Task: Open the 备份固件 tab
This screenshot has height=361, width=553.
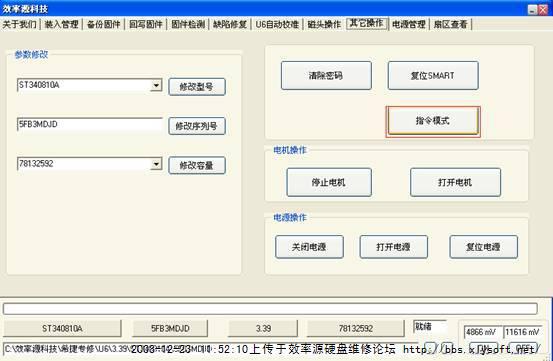Action: tap(103, 24)
